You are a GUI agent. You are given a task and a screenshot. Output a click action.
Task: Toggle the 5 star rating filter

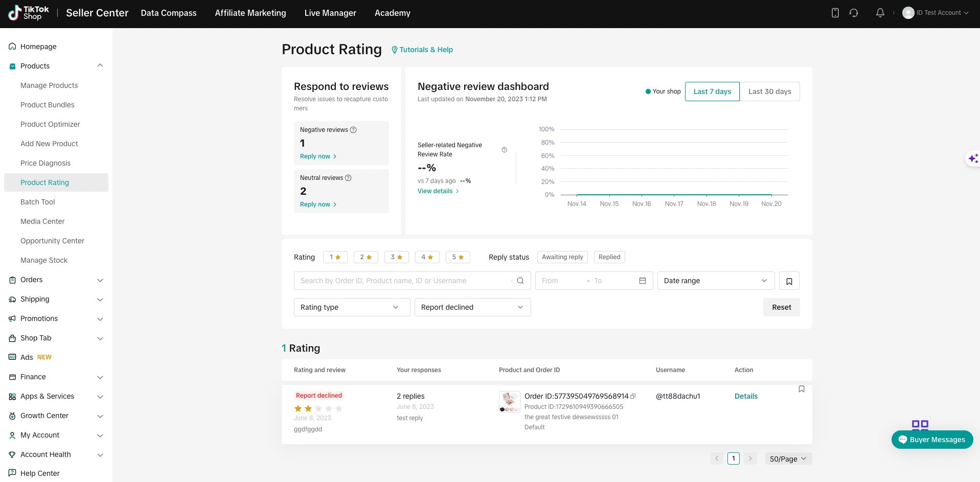[x=458, y=257]
